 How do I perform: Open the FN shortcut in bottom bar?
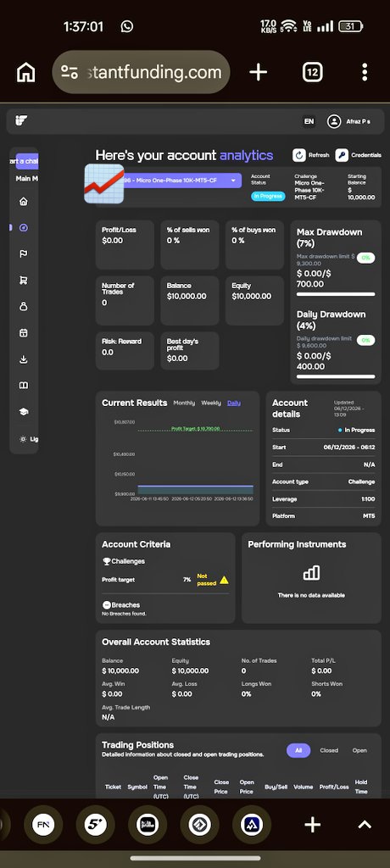coord(43,824)
